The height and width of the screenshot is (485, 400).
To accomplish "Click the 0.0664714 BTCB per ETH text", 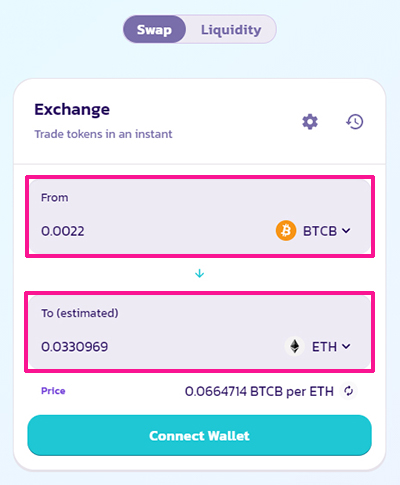I will pos(259,391).
